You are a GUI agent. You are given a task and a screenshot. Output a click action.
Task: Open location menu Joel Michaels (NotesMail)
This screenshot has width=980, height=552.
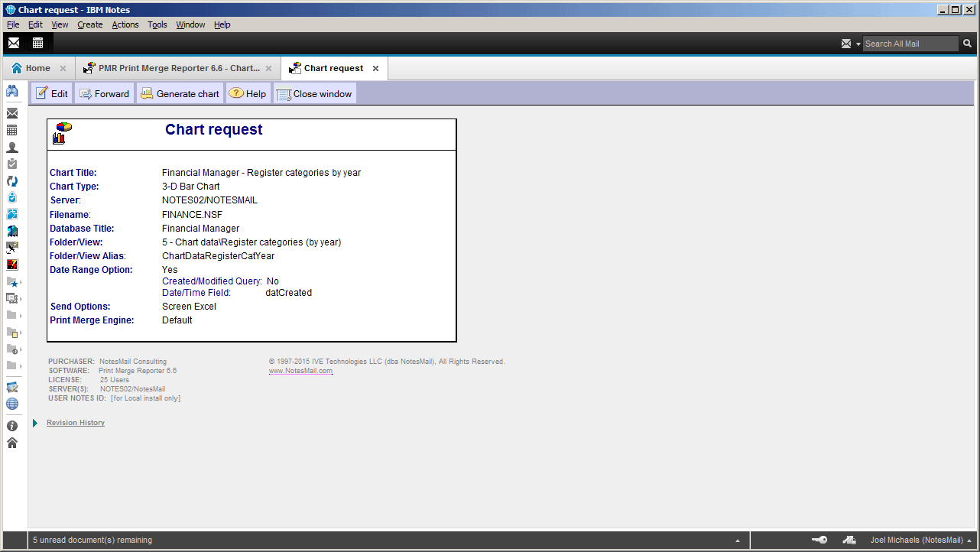(x=917, y=540)
